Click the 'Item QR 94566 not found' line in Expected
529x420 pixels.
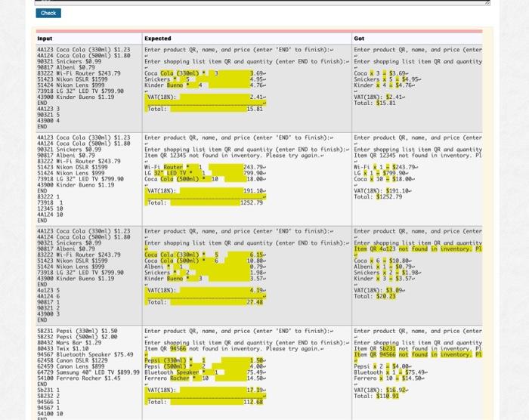234,348
